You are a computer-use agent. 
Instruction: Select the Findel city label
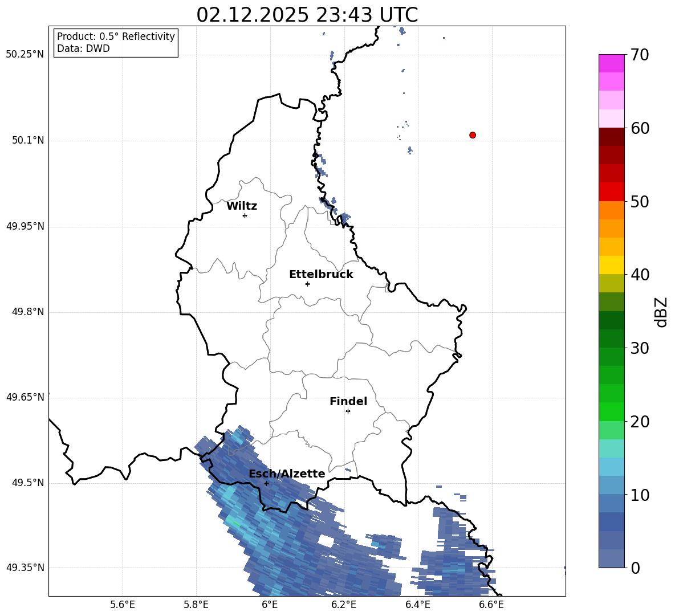[x=348, y=401]
